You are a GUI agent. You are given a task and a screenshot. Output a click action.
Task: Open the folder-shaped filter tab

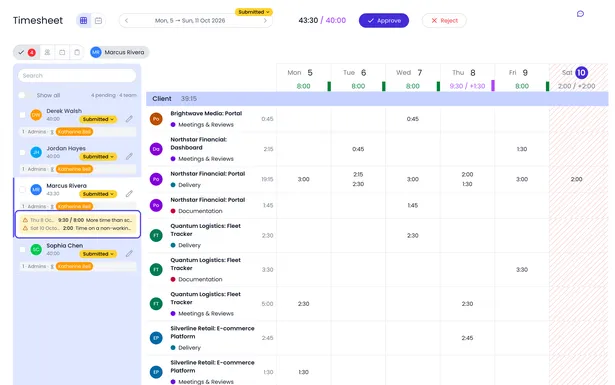click(x=62, y=52)
